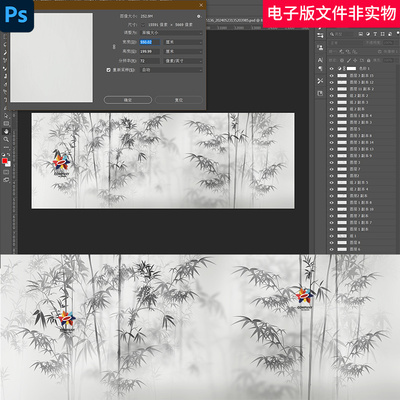Open the Paragraph panel icon
The height and width of the screenshot is (400, 400).
point(320,68)
